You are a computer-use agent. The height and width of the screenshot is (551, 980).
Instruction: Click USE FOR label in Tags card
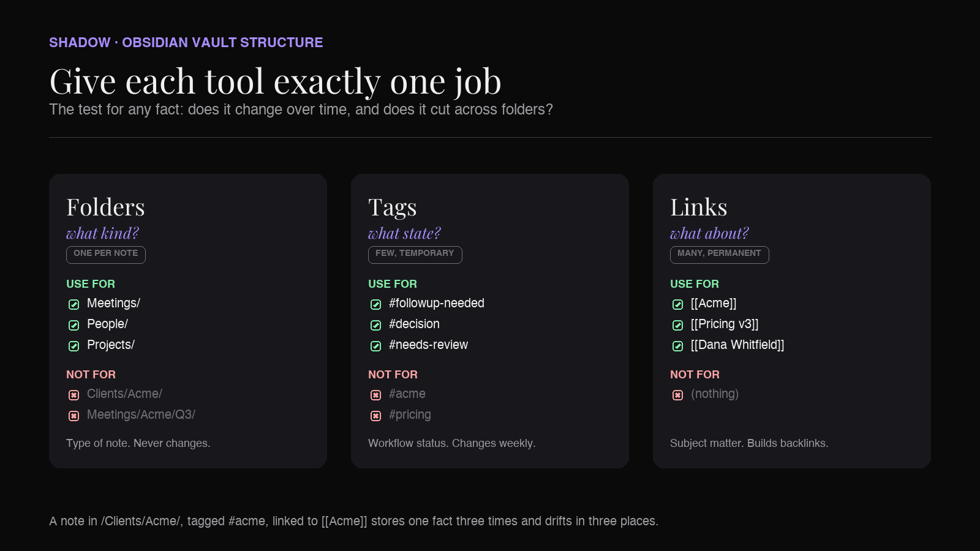pos(393,284)
